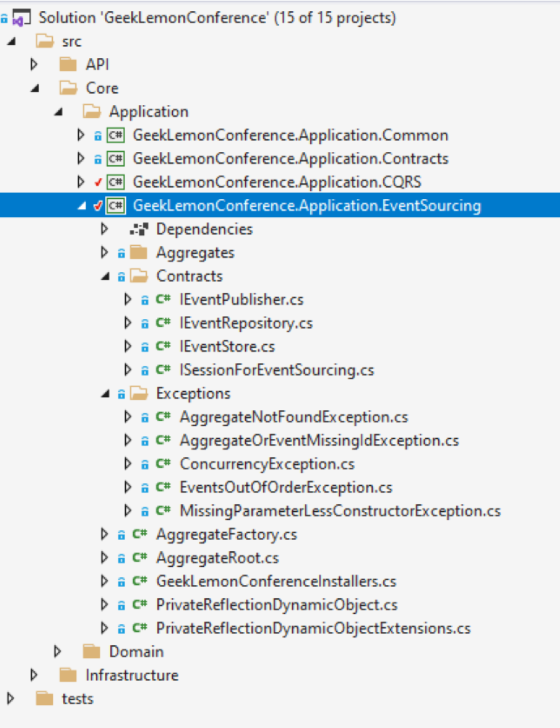560x728 pixels.
Task: Select PrivateReflectionDynamicObjectExtensions.cs file
Action: [x=314, y=628]
